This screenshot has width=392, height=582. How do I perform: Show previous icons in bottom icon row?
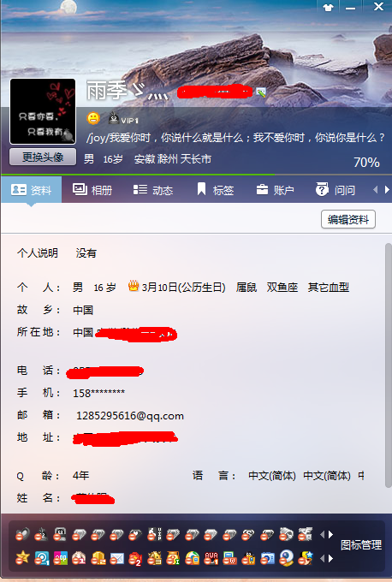(322, 558)
